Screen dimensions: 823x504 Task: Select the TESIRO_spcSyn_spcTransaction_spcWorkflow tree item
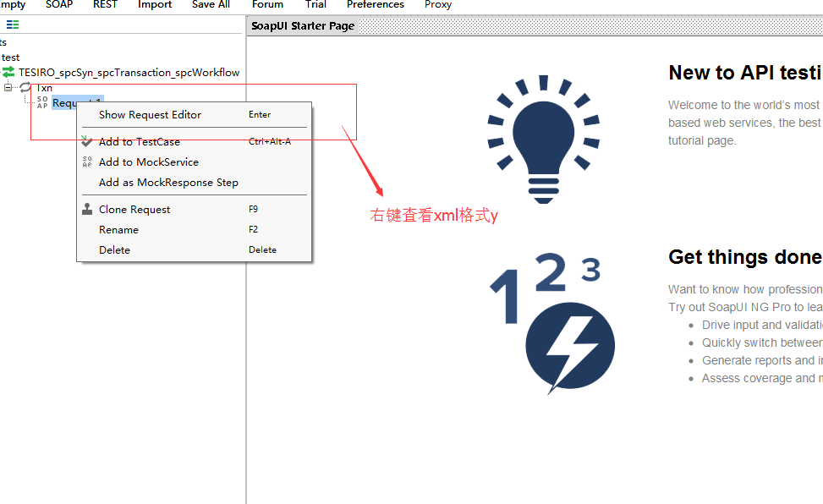click(129, 73)
